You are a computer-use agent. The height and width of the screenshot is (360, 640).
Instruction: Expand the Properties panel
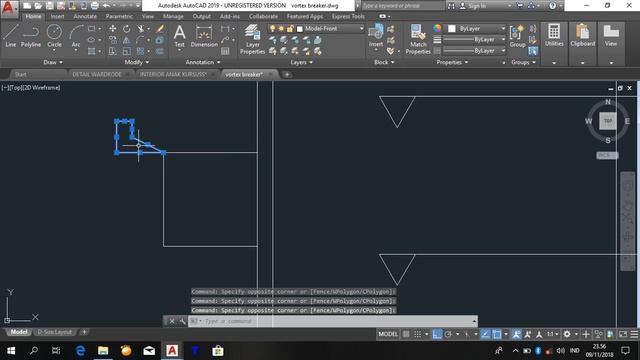(453, 62)
